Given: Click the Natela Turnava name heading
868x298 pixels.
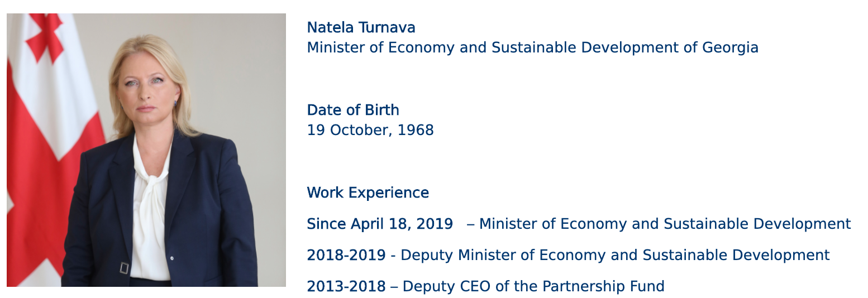Looking at the screenshot, I should point(361,28).
